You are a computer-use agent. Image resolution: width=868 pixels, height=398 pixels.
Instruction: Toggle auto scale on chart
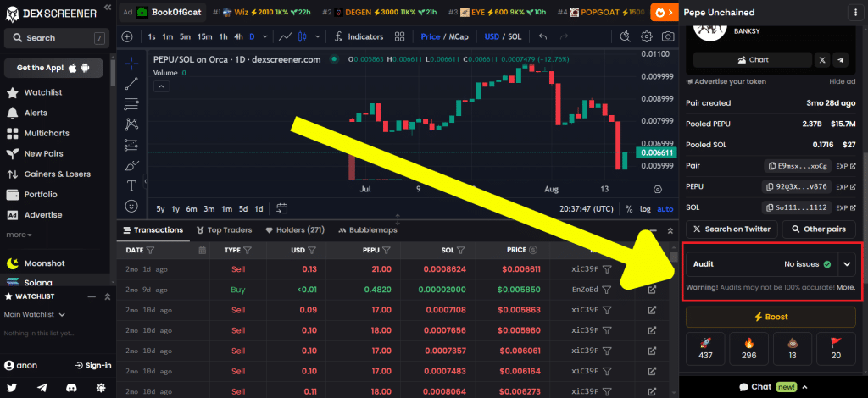click(x=665, y=209)
